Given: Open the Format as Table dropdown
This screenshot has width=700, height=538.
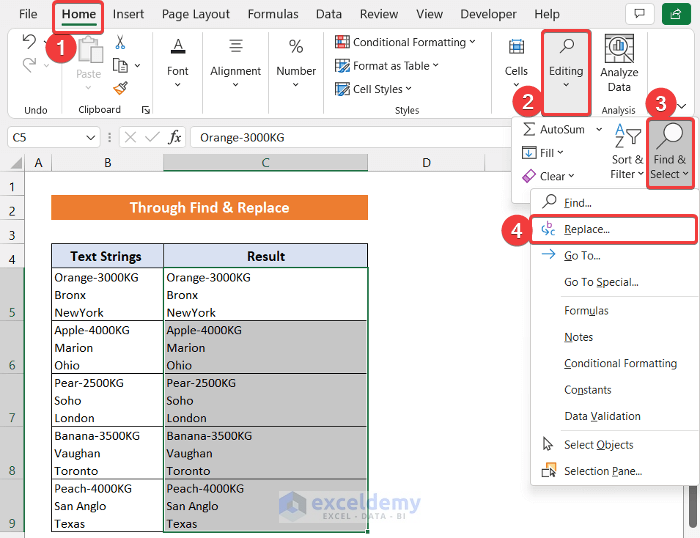Looking at the screenshot, I should coord(387,66).
